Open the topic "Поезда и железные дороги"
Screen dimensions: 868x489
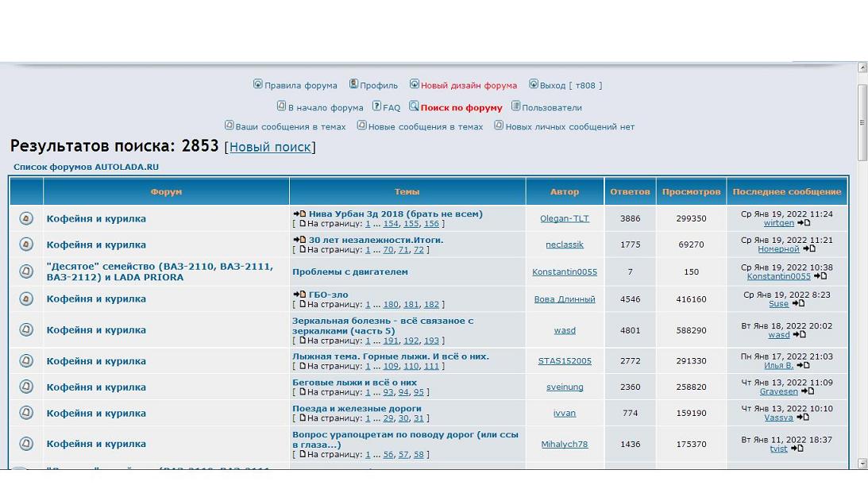[x=357, y=408]
